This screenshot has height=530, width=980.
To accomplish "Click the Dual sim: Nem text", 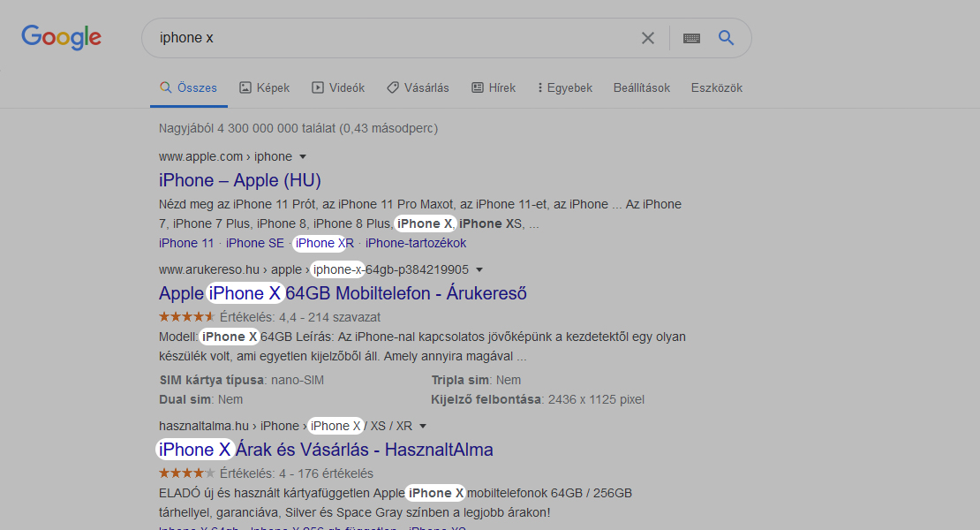I will [x=200, y=399].
